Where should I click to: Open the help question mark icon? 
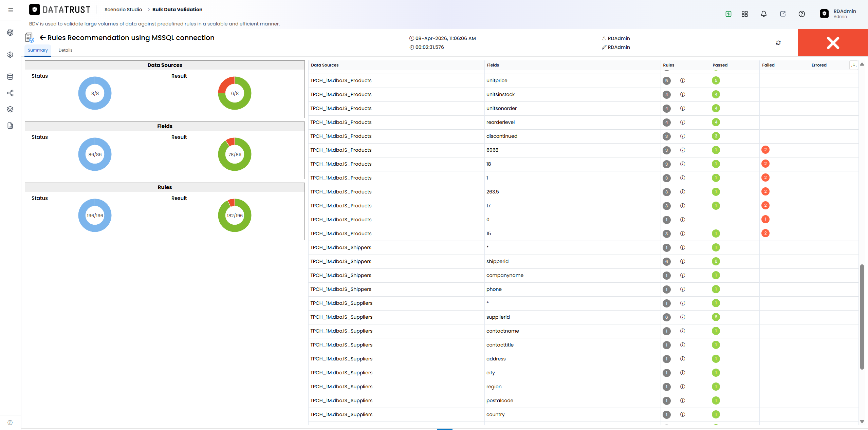coord(802,14)
